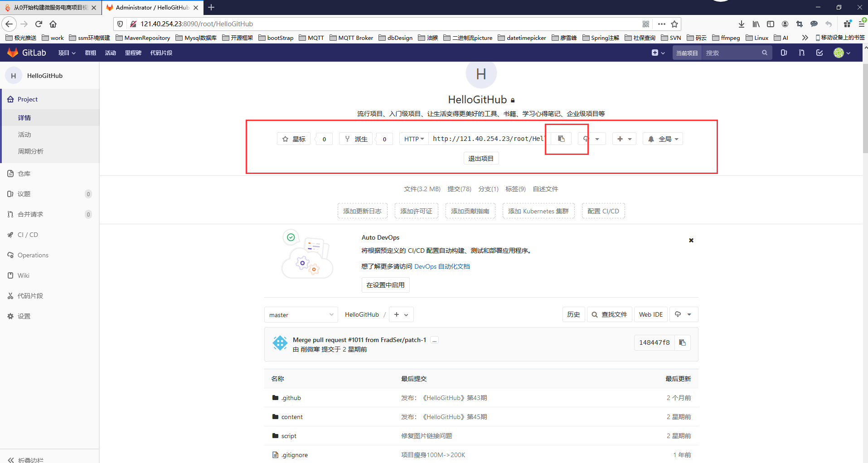Viewport: 868px width, 463px height.
Task: Click the search magnifier icon in navbar
Action: tap(765, 53)
